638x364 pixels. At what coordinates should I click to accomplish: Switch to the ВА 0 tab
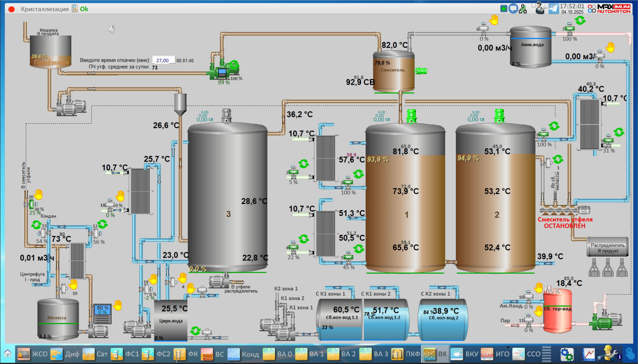tap(278, 354)
